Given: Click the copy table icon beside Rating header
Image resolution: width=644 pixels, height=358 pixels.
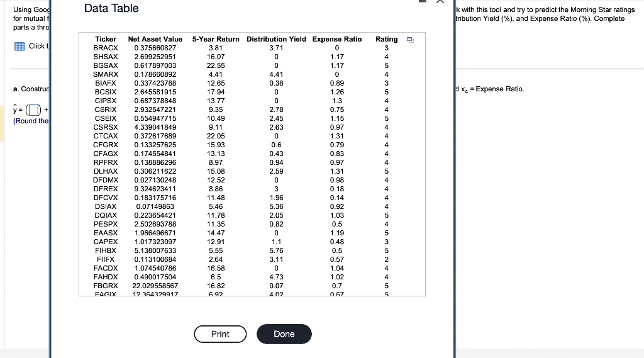Looking at the screenshot, I should pyautogui.click(x=410, y=40).
